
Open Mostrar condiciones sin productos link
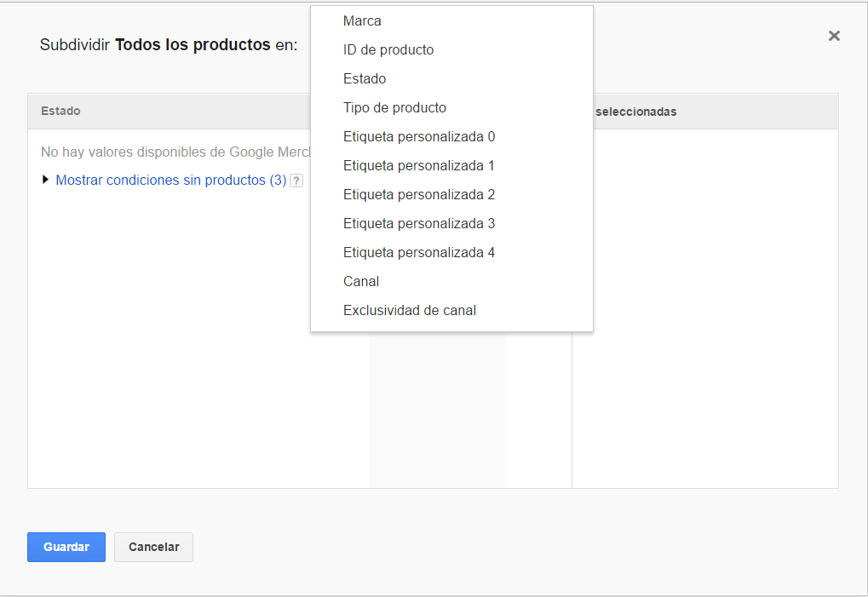[x=171, y=181]
